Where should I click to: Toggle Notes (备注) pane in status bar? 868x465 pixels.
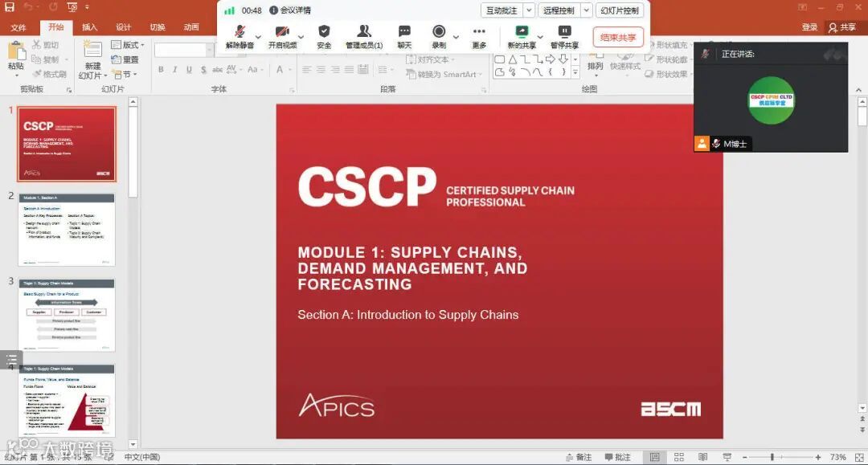tap(579, 457)
